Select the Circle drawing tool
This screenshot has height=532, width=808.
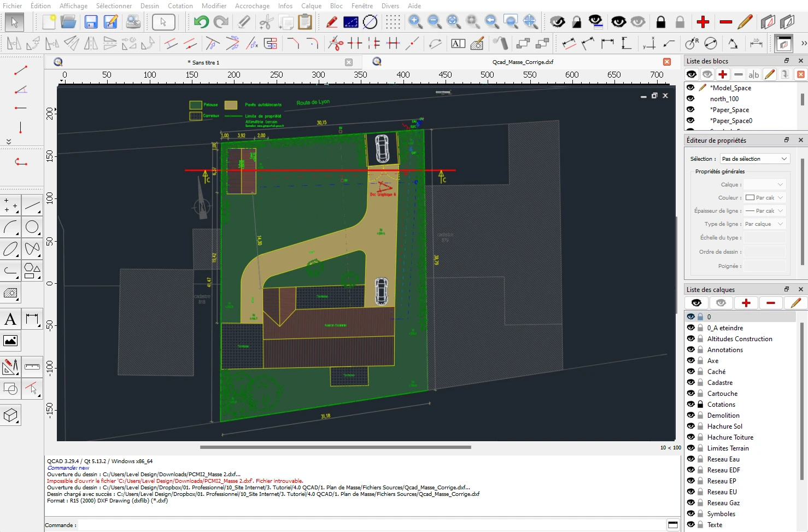32,227
